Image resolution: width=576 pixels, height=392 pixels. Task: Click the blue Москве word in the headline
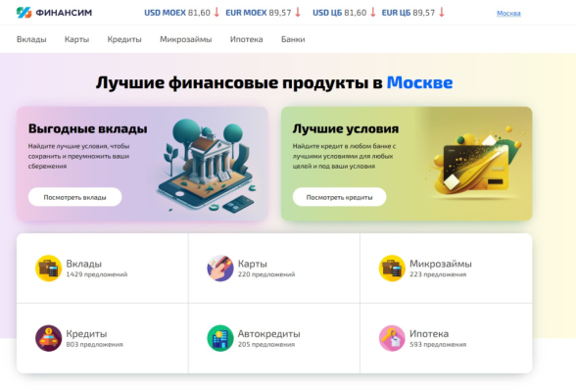point(419,82)
